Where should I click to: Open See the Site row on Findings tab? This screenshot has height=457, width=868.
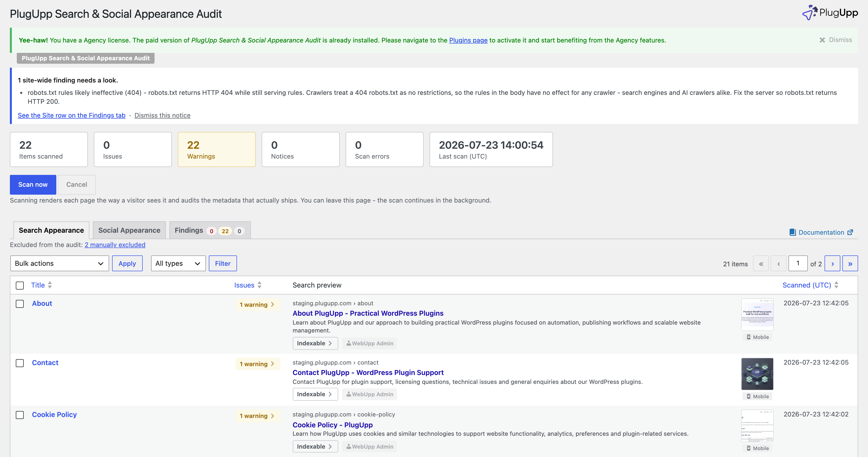coord(71,115)
